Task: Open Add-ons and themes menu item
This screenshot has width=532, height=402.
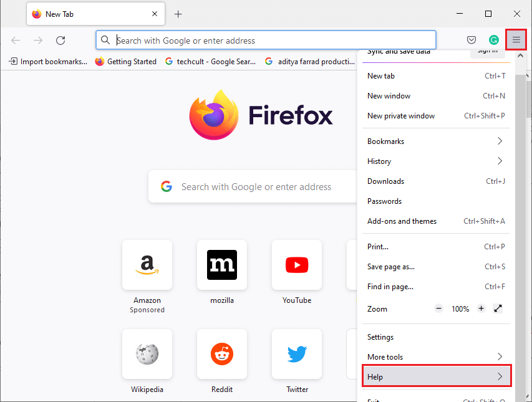Action: tap(436, 221)
